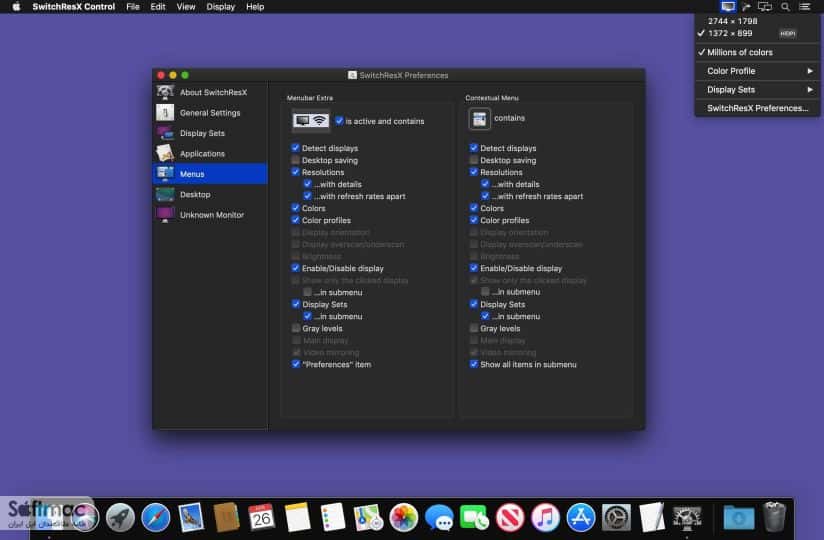The image size is (824, 540).
Task: Open SwitchResX Preferences… from dropdown menu
Action: (x=757, y=108)
